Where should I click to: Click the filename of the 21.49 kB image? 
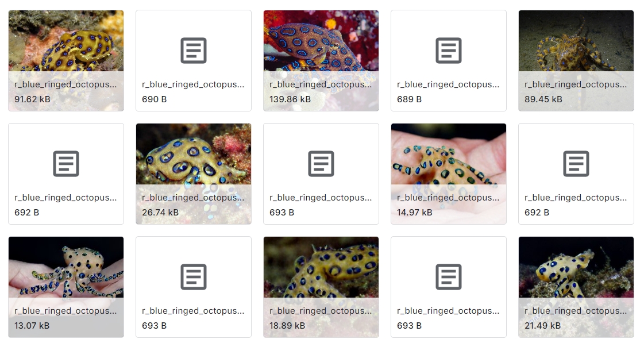tap(576, 311)
